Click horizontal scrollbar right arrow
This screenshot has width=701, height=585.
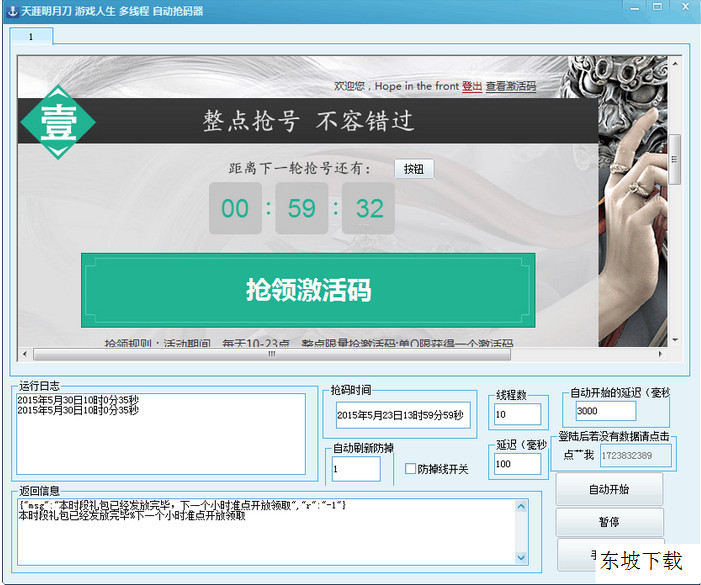660,354
